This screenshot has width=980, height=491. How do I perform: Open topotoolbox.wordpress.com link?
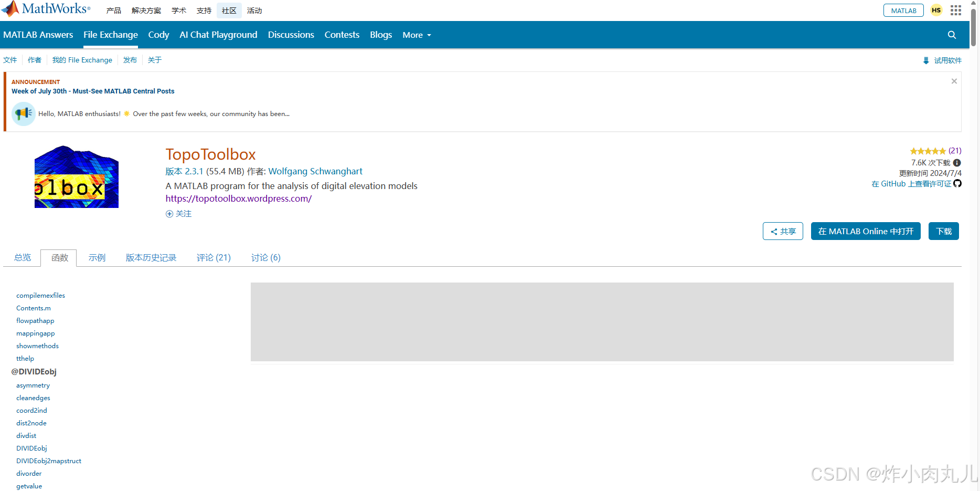click(239, 199)
